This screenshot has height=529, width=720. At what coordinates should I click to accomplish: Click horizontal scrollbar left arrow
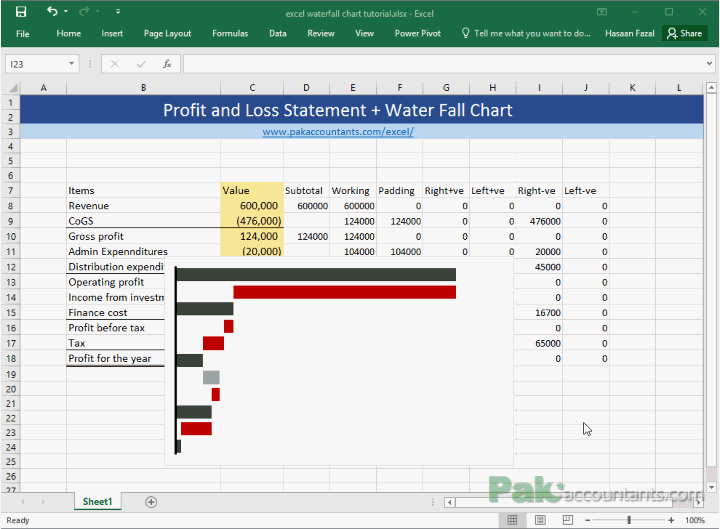[450, 502]
